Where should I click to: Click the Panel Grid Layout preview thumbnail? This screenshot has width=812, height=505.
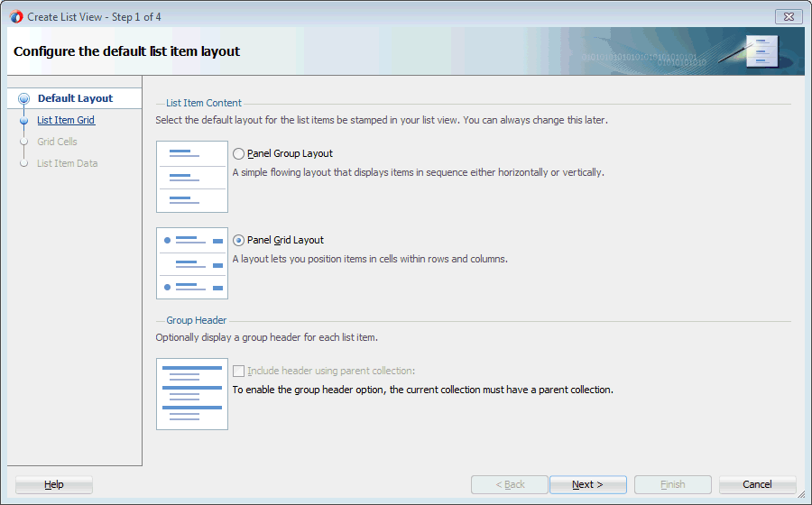192,263
